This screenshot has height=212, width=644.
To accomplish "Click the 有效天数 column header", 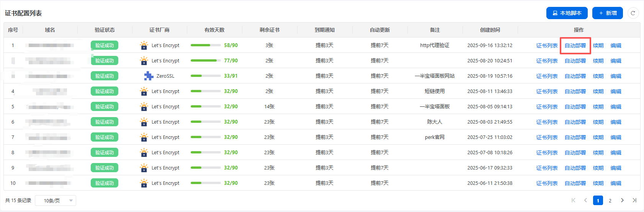I will point(214,30).
